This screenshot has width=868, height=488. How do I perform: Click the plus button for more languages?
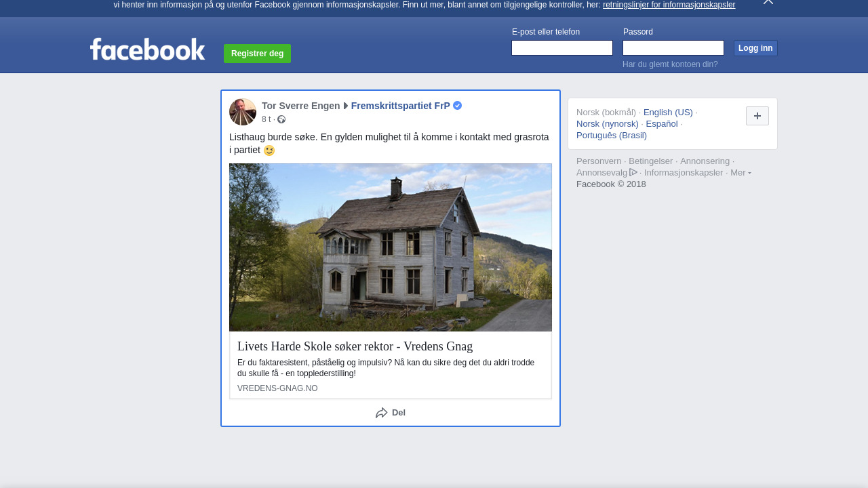[757, 116]
